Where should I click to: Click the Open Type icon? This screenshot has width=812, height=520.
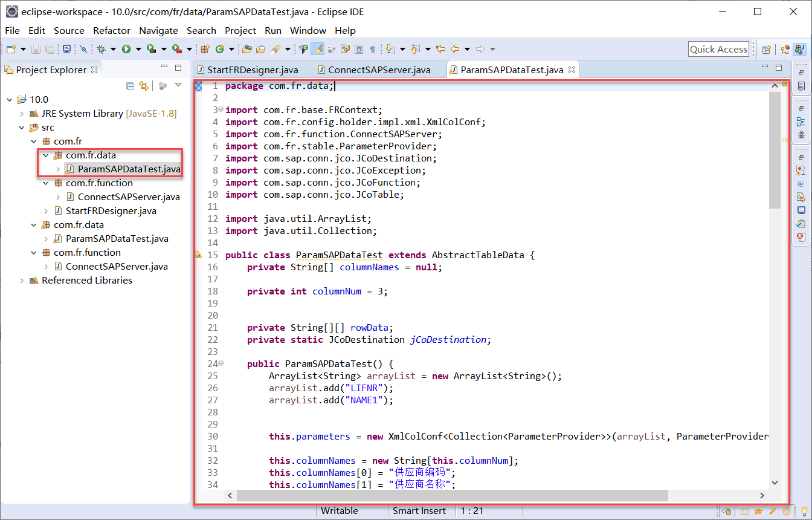click(x=247, y=49)
